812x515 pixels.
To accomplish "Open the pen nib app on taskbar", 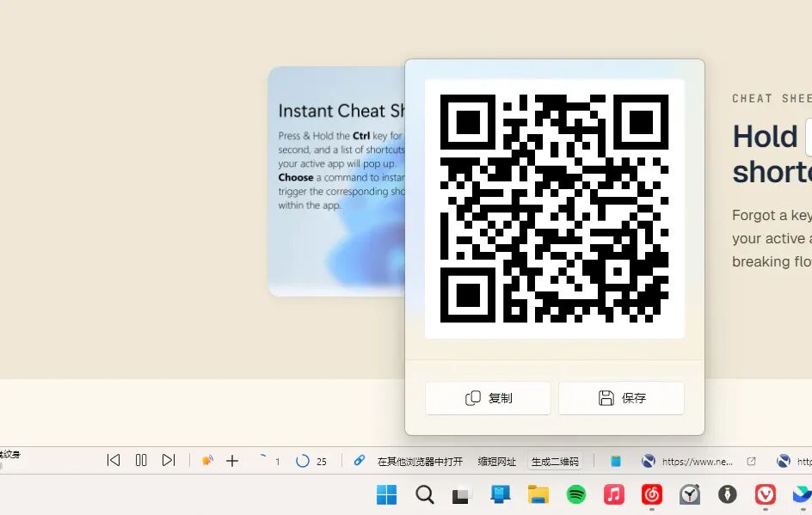I will pyautogui.click(x=728, y=495).
